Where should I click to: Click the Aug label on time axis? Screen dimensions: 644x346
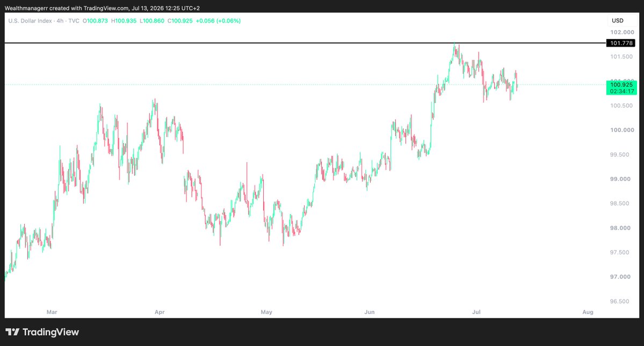tap(588, 312)
